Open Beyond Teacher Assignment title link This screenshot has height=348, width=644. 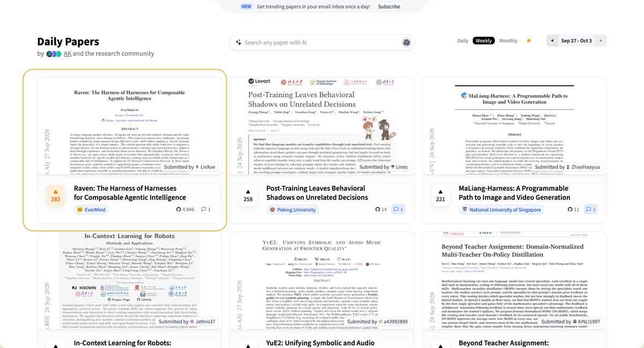503,343
